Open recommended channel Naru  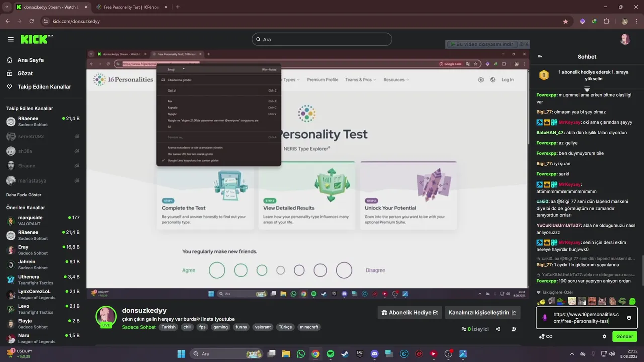tap(43, 338)
